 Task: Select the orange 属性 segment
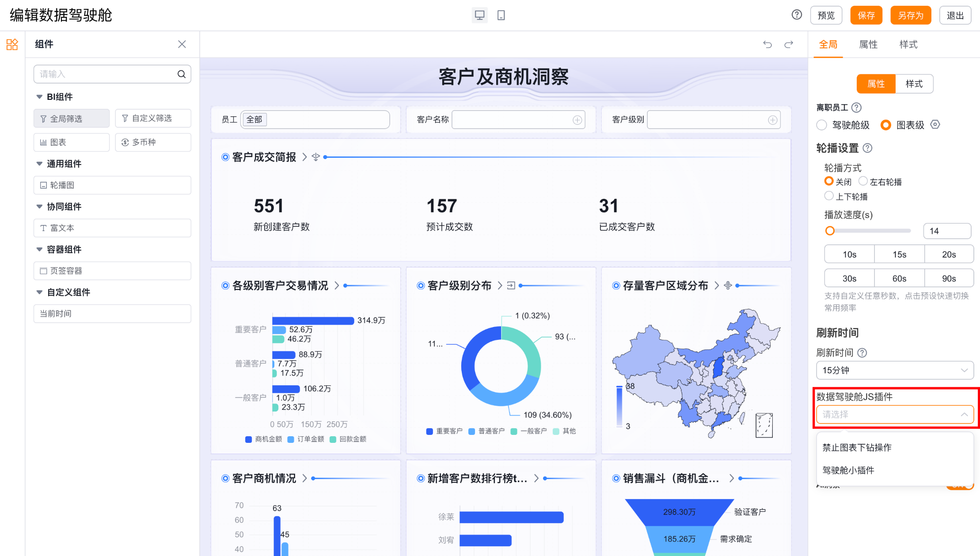coord(876,84)
